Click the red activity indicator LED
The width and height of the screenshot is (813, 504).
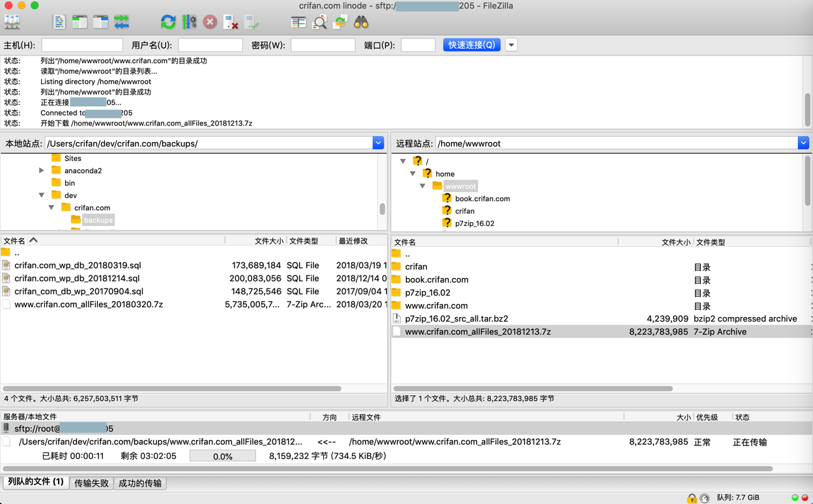[x=805, y=498]
